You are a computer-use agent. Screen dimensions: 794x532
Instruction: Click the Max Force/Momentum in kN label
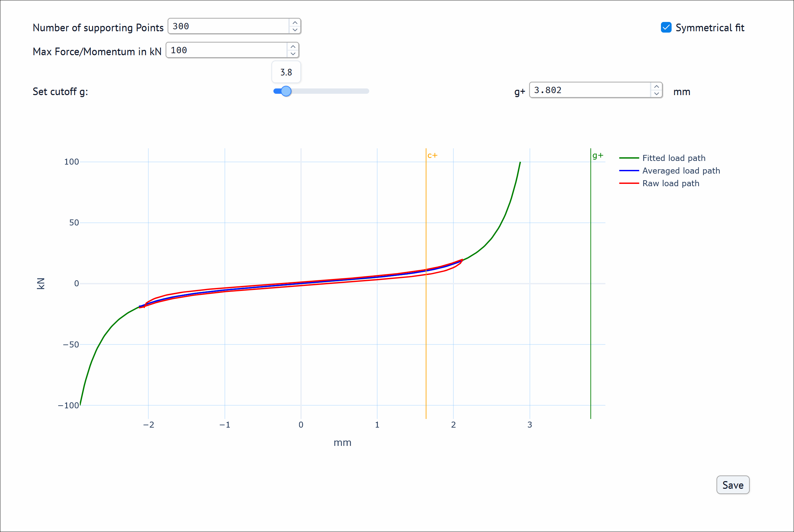pos(97,52)
